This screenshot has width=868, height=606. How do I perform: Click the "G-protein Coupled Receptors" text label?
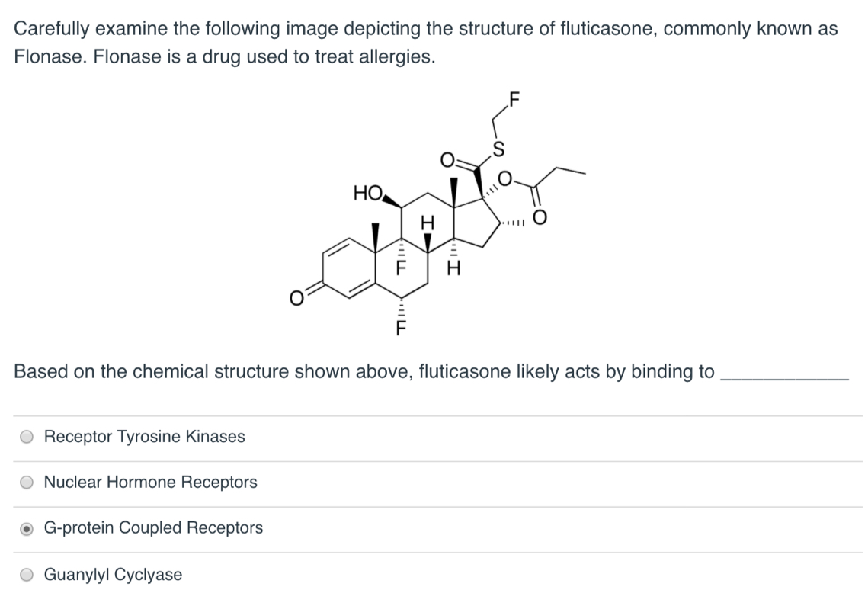coord(154,527)
